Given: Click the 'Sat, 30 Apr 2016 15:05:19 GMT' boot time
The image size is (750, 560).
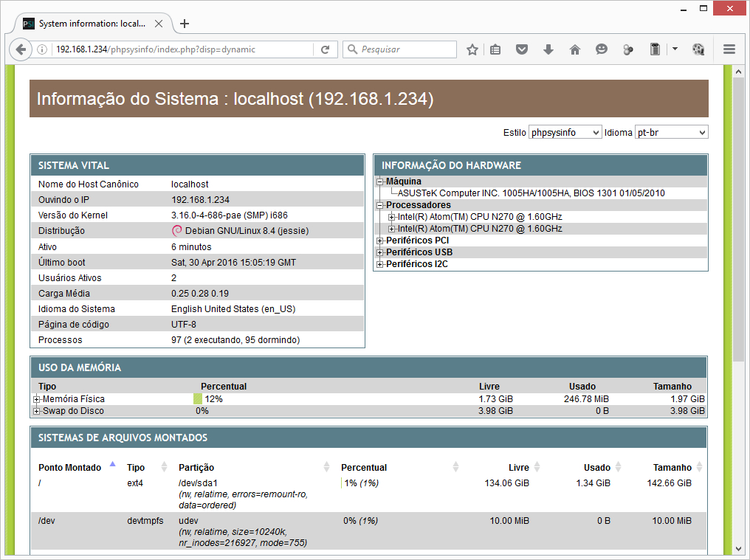Looking at the screenshot, I should (233, 263).
